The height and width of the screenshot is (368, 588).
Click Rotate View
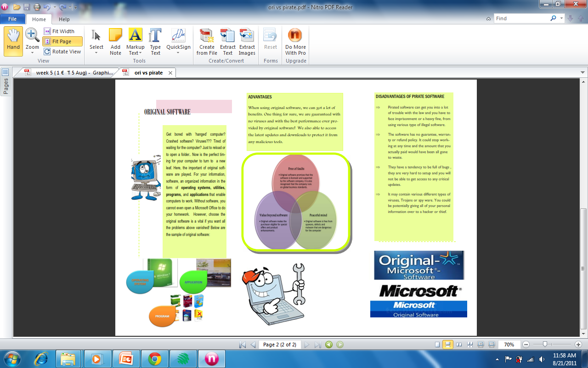pos(62,52)
